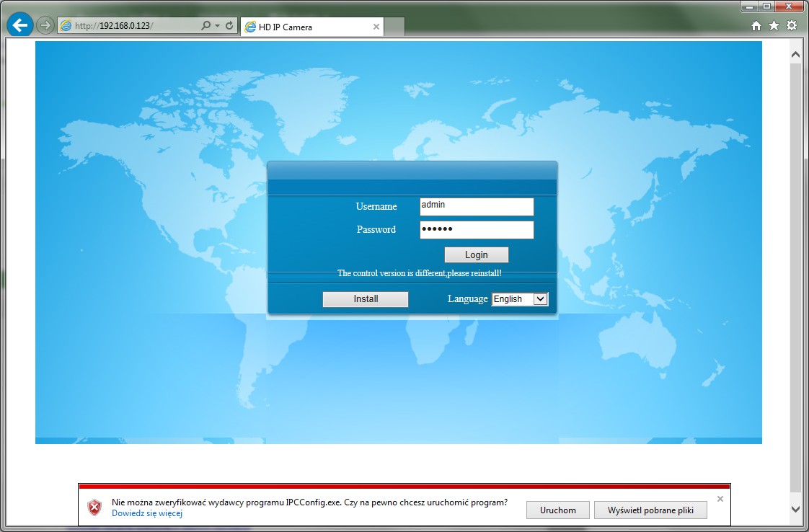This screenshot has width=809, height=532.
Task: Click the vertical scrollbar track
Action: pos(795,279)
